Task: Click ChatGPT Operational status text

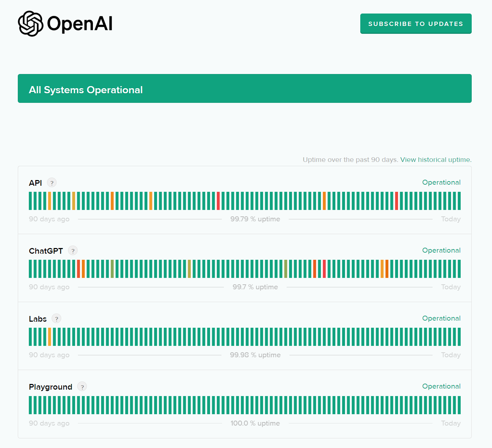Action: (441, 251)
